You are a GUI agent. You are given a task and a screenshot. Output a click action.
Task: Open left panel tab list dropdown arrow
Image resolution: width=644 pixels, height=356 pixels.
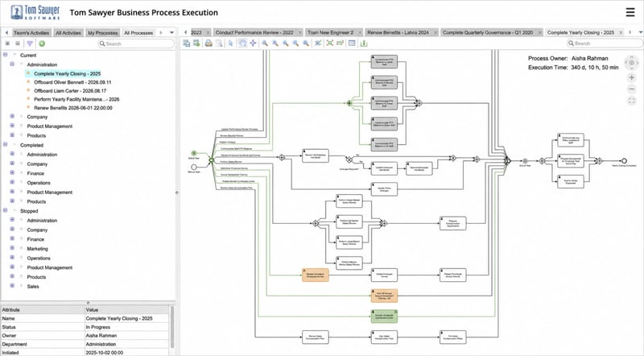coord(171,32)
